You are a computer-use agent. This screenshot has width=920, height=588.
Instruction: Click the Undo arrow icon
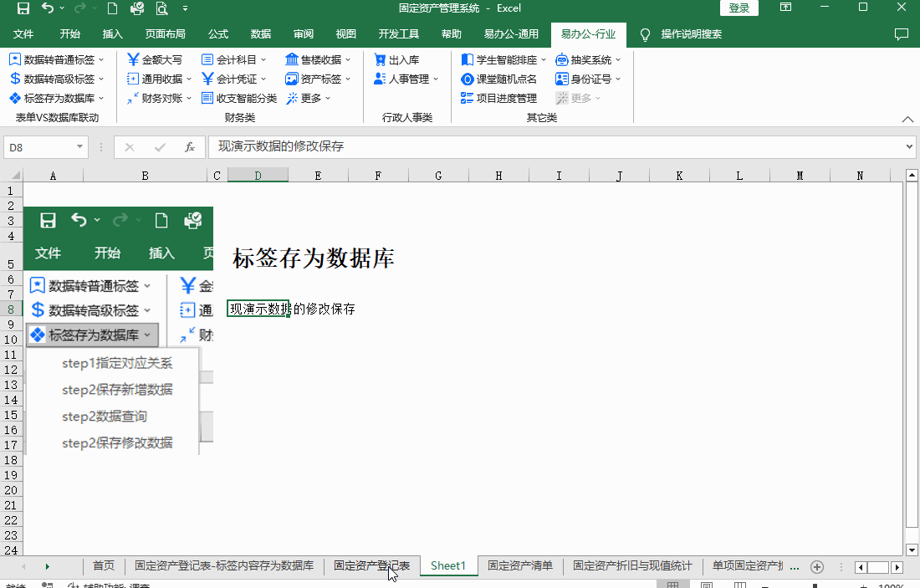point(48,8)
